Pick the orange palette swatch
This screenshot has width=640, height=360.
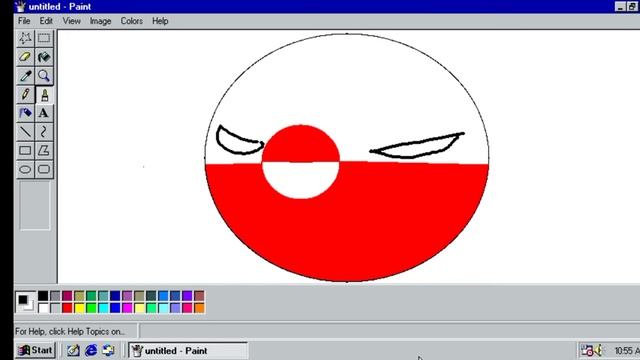coord(199,308)
